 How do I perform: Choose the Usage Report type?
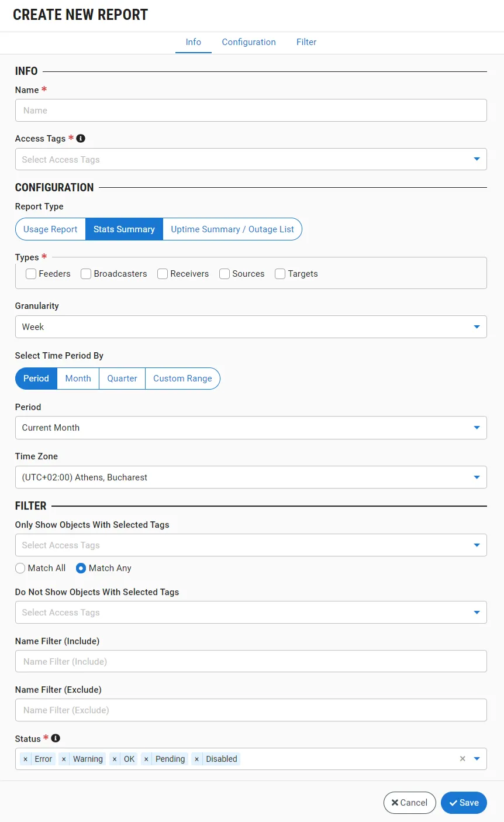tap(50, 229)
